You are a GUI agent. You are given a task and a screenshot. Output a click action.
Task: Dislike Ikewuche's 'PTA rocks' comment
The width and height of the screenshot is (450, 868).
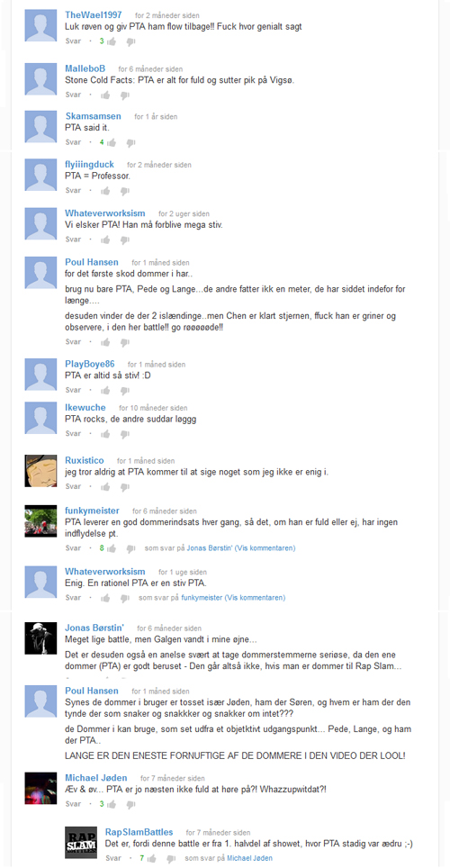click(124, 435)
